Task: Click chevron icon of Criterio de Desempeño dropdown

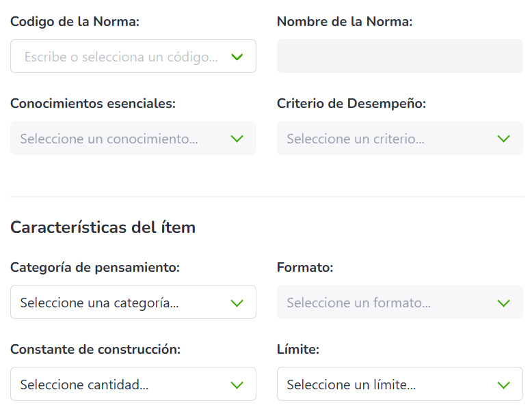Action: (x=504, y=139)
